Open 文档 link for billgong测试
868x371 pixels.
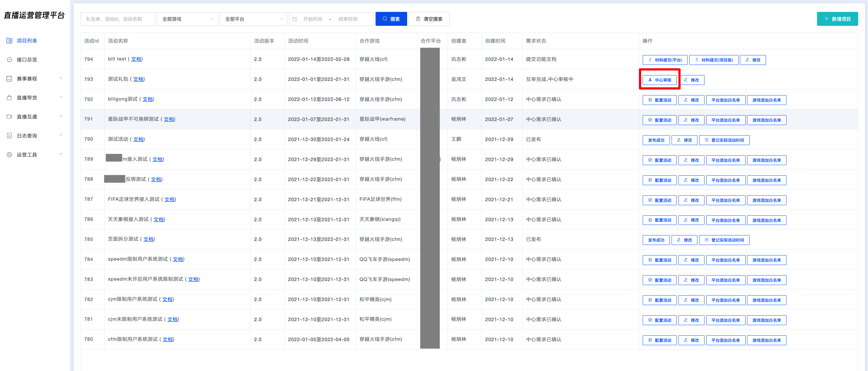[x=148, y=99]
